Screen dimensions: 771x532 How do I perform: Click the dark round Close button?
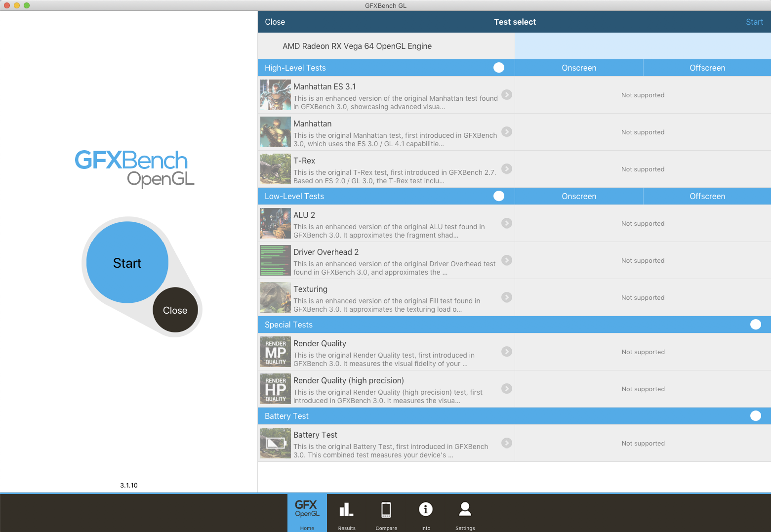point(175,310)
